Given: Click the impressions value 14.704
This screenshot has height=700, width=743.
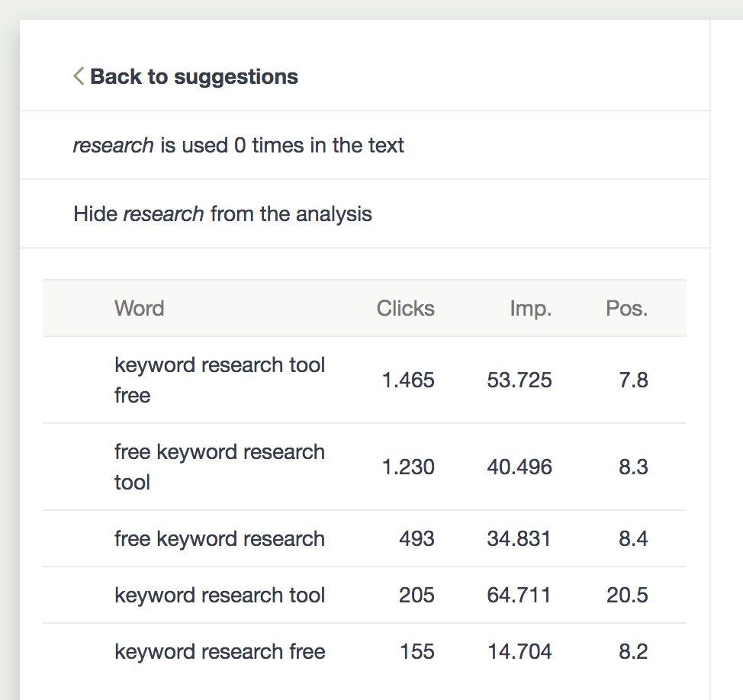Looking at the screenshot, I should coord(519,651).
